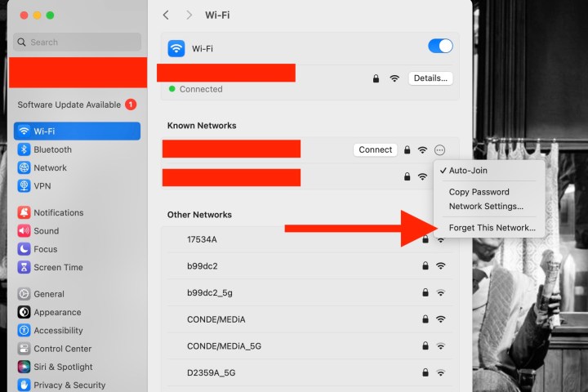Click the Details… button
Screen dimensions: 588x392
click(430, 78)
